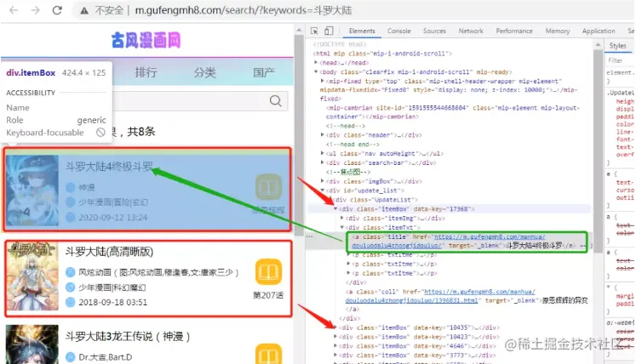Image resolution: width=636 pixels, height=364 pixels.
Task: Click the Styles Filter input field
Action: (x=620, y=60)
